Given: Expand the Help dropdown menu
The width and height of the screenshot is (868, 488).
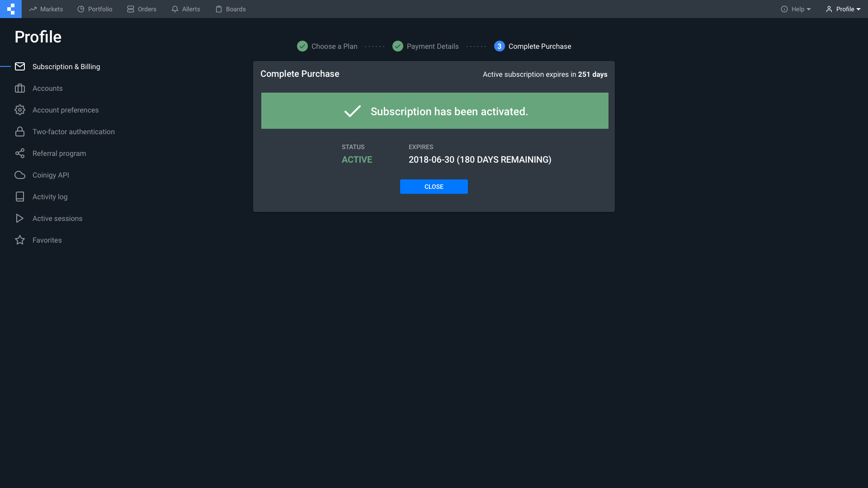Looking at the screenshot, I should (796, 9).
